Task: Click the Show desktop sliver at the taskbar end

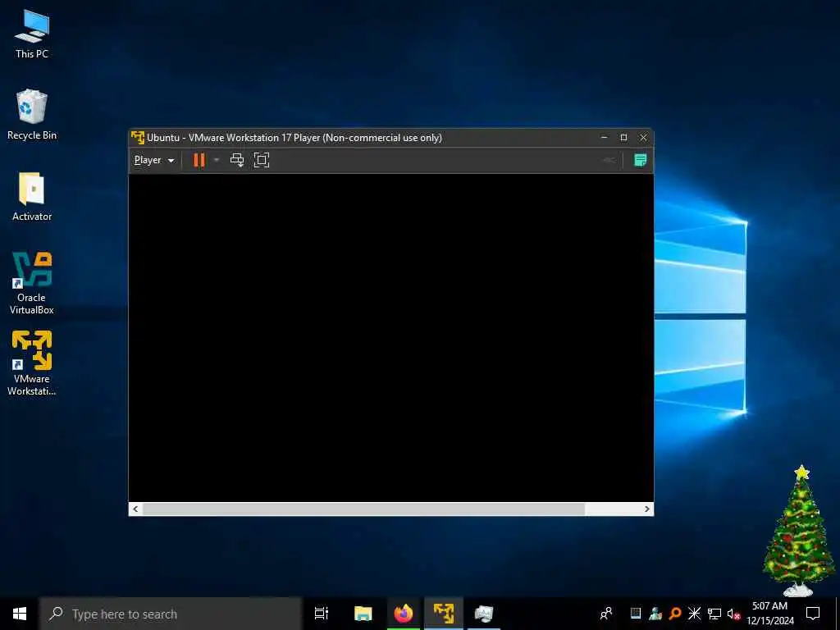Action: tap(838, 614)
